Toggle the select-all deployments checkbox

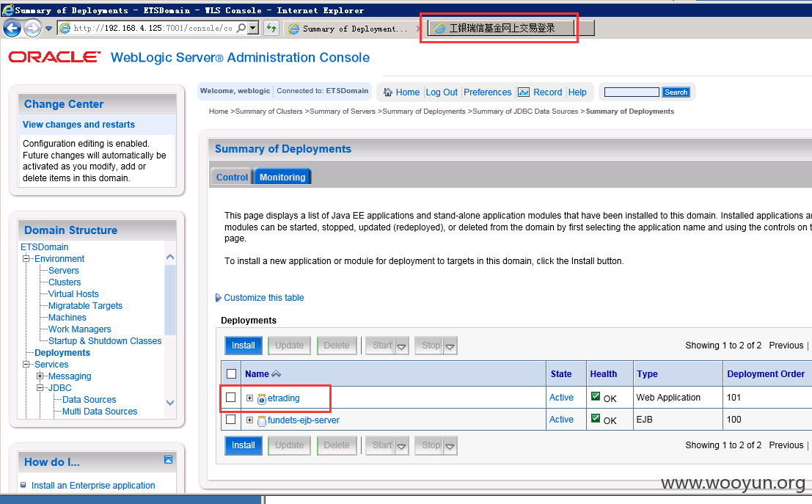232,374
